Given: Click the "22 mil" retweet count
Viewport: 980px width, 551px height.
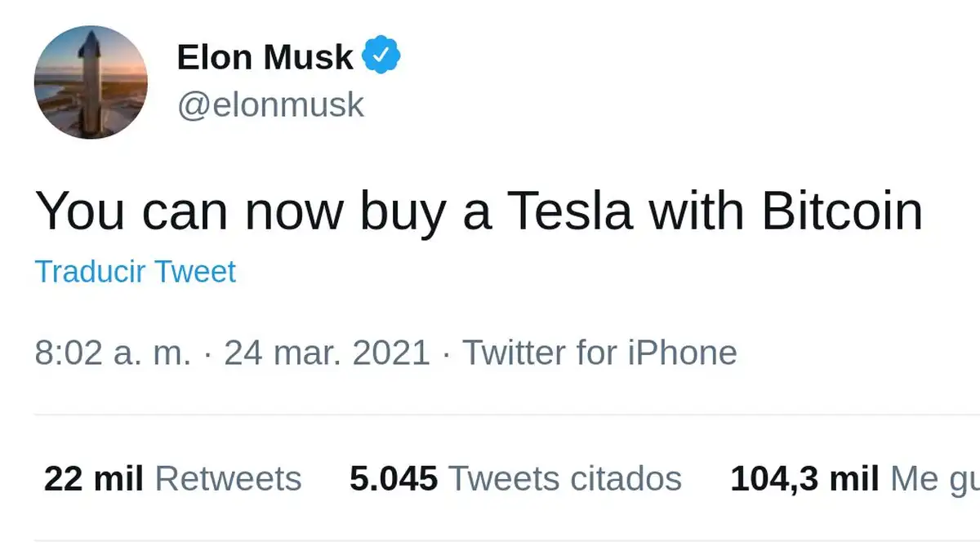Looking at the screenshot, I should (x=93, y=478).
